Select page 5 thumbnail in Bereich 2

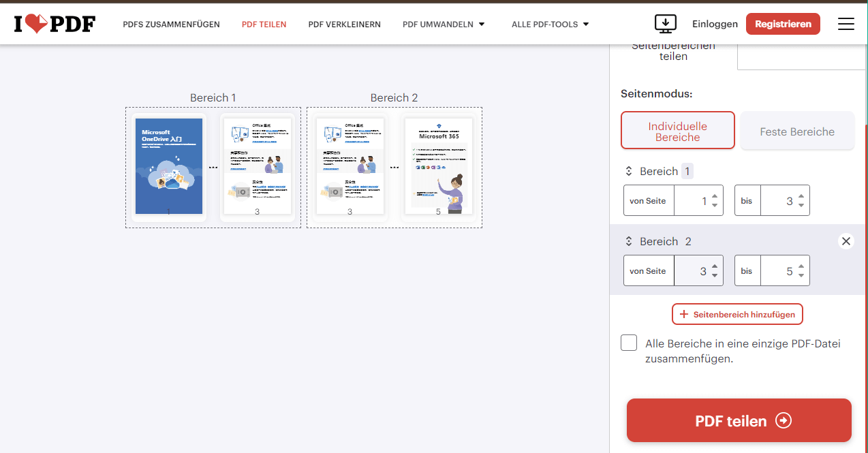point(439,167)
